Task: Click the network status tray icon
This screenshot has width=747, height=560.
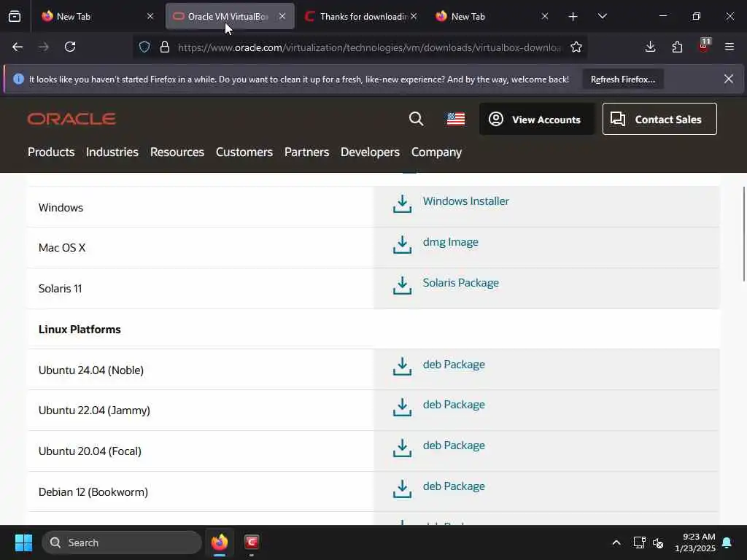Action: click(x=639, y=542)
